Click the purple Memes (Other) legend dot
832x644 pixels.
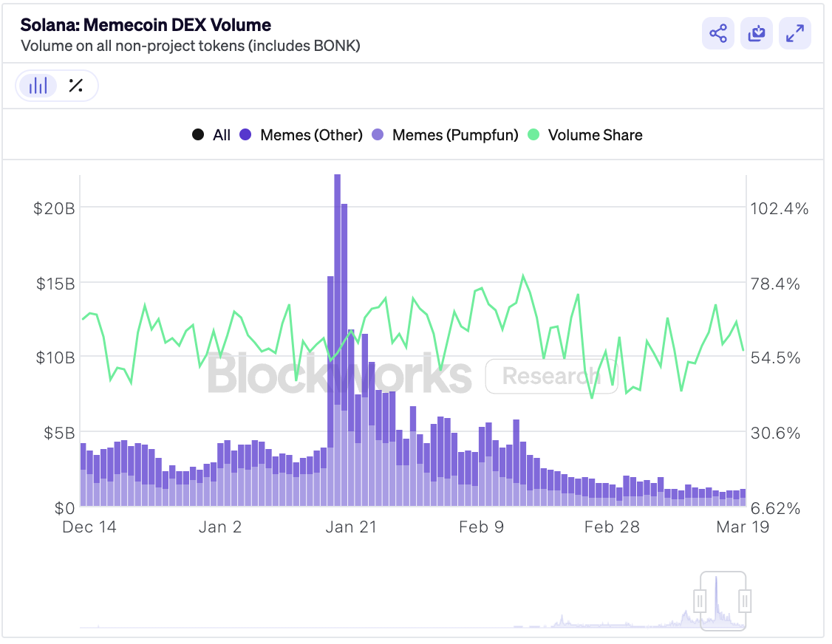tap(245, 134)
